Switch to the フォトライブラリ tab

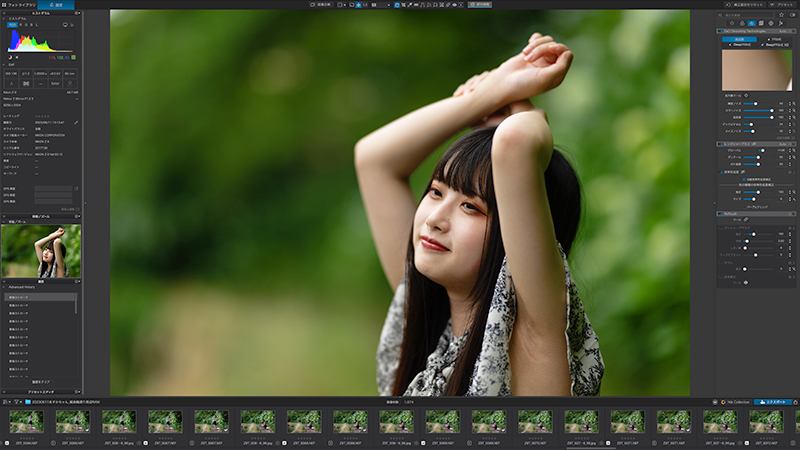point(19,5)
